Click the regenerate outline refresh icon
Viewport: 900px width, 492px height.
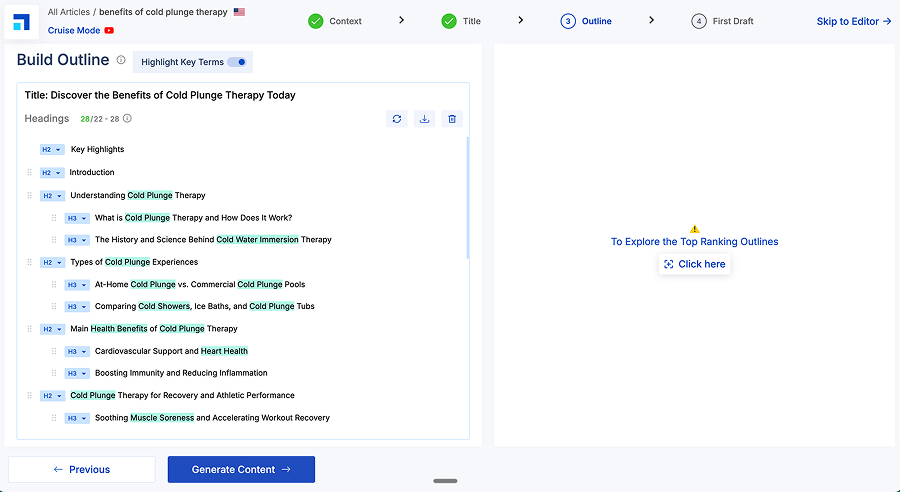(x=397, y=119)
